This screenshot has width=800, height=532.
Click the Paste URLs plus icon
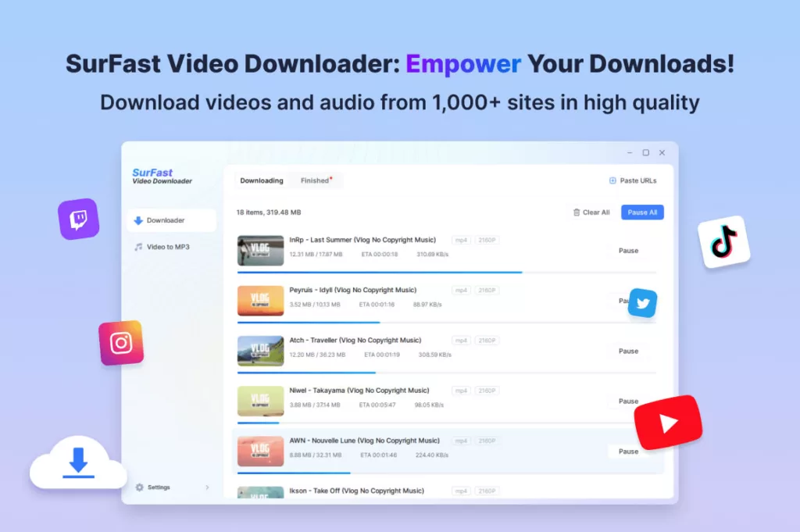point(612,180)
